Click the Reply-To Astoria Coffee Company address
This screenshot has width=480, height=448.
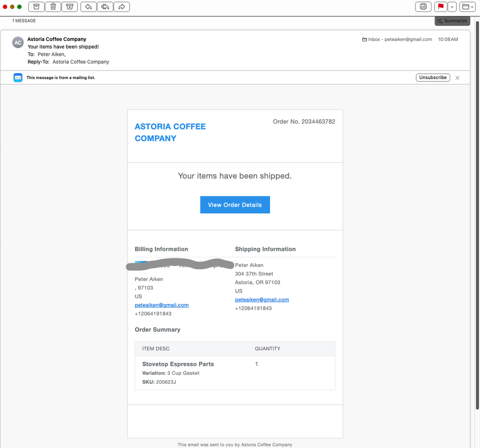pos(81,62)
